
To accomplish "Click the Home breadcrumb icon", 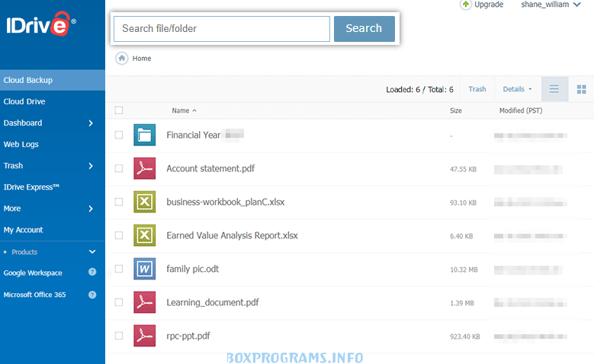I will pyautogui.click(x=122, y=58).
